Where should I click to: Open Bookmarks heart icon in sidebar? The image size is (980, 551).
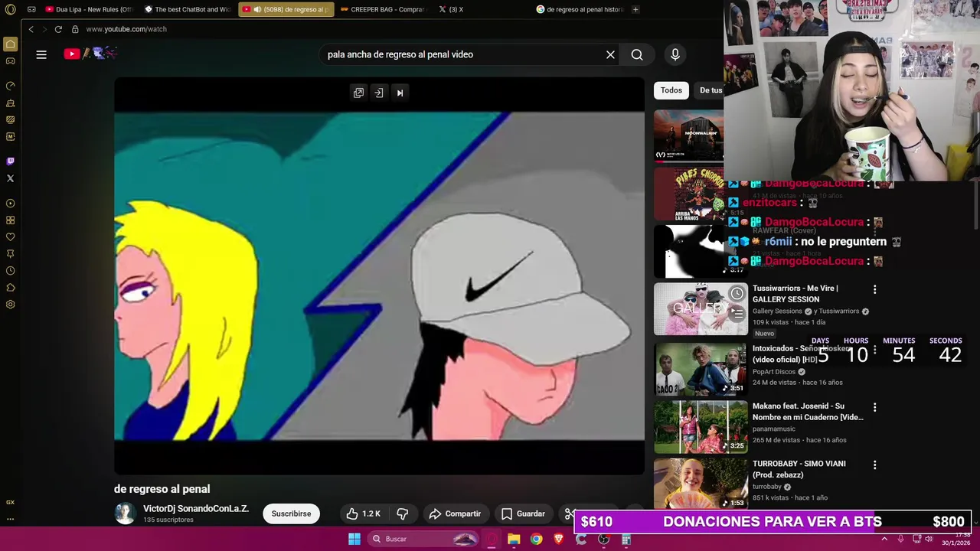pos(10,236)
